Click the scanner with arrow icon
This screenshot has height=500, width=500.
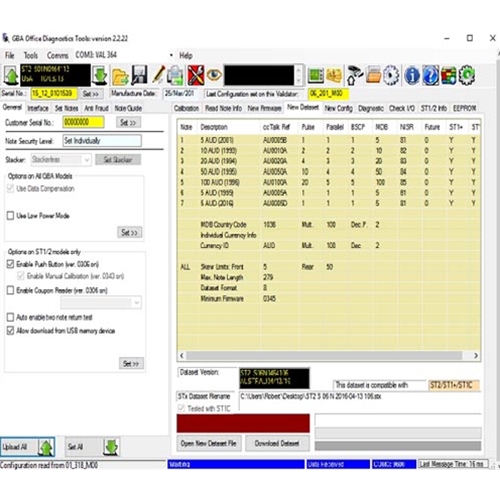point(355,75)
